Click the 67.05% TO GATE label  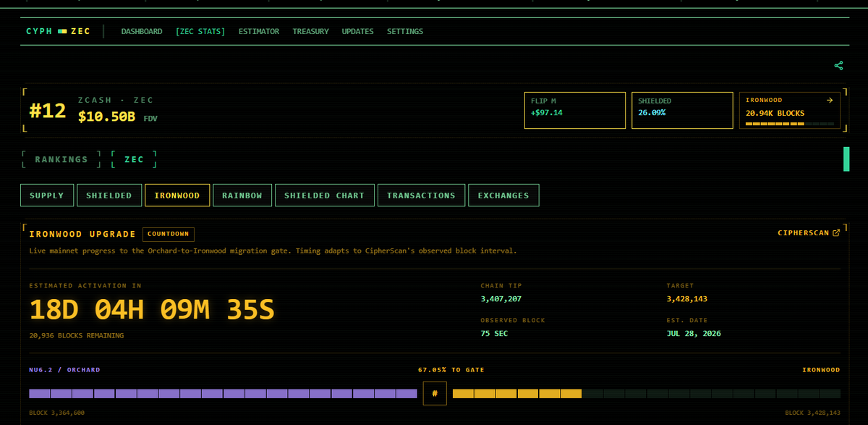click(451, 370)
